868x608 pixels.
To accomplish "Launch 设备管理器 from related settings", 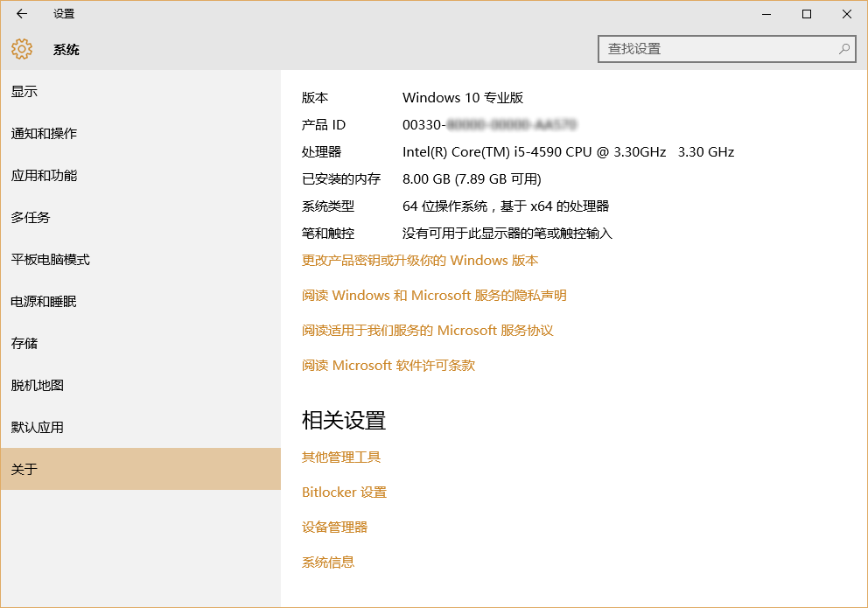I will [334, 528].
